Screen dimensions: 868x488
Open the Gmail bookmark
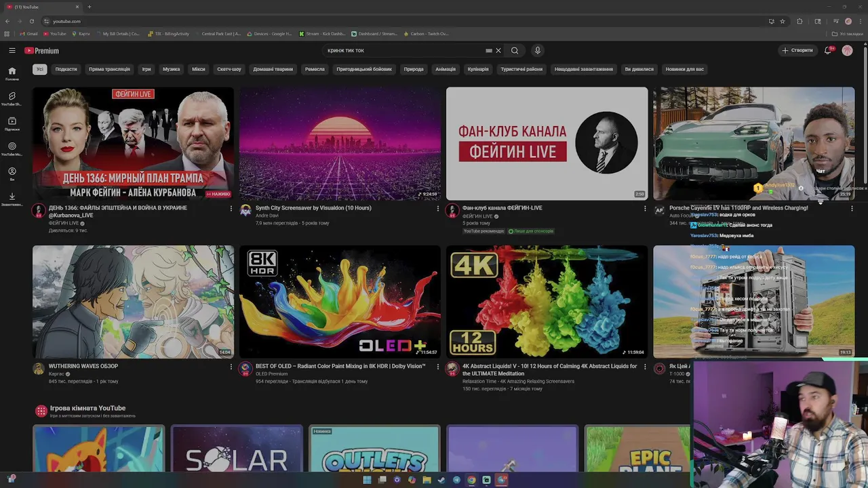pyautogui.click(x=28, y=34)
